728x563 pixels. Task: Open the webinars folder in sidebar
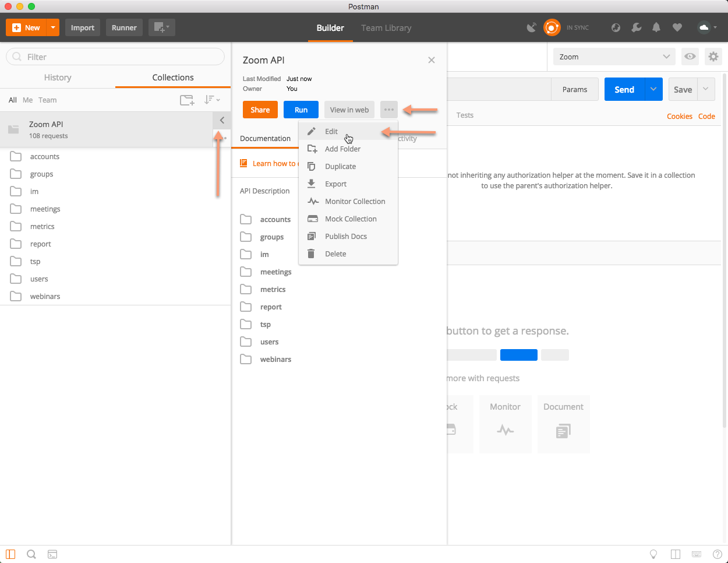[115, 296]
